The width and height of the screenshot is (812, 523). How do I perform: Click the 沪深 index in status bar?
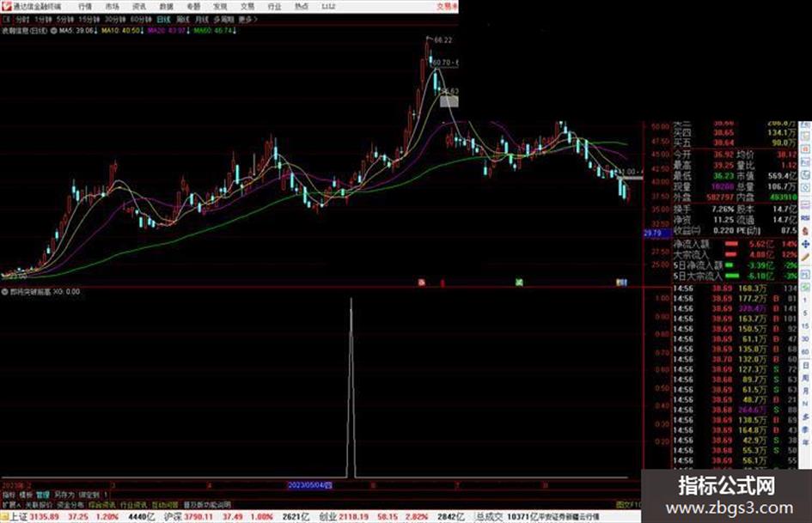(x=174, y=517)
